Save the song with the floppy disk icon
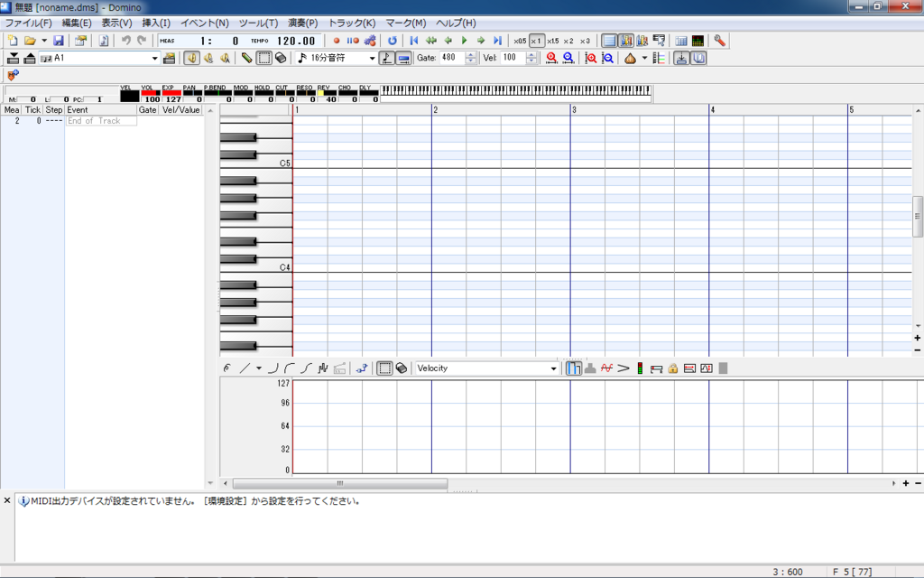Image resolution: width=924 pixels, height=578 pixels. click(x=59, y=41)
